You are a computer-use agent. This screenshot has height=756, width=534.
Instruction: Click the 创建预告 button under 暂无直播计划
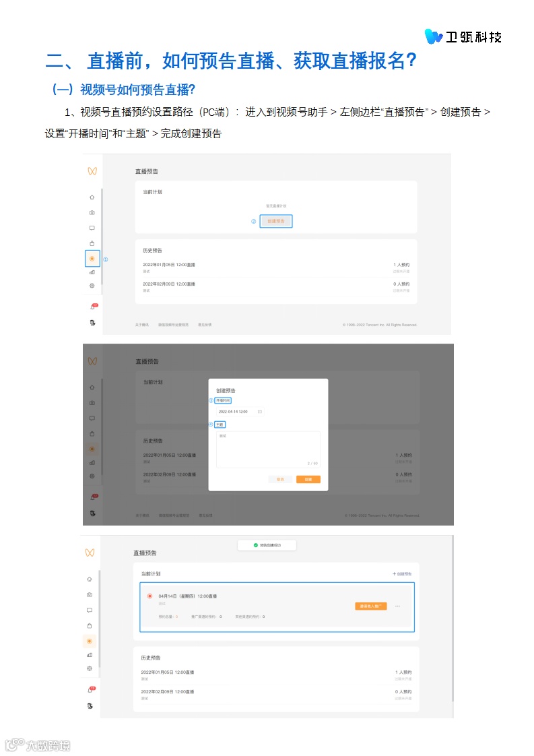276,221
